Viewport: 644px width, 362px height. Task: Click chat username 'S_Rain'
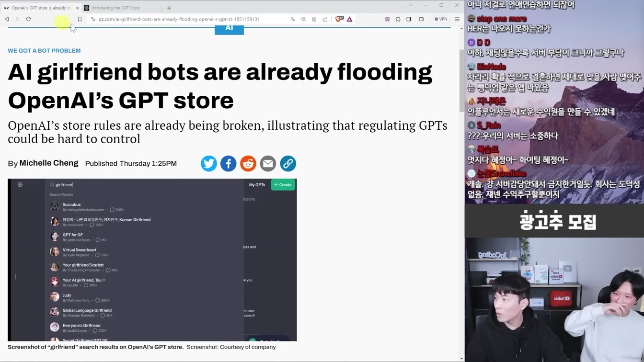coord(489,125)
